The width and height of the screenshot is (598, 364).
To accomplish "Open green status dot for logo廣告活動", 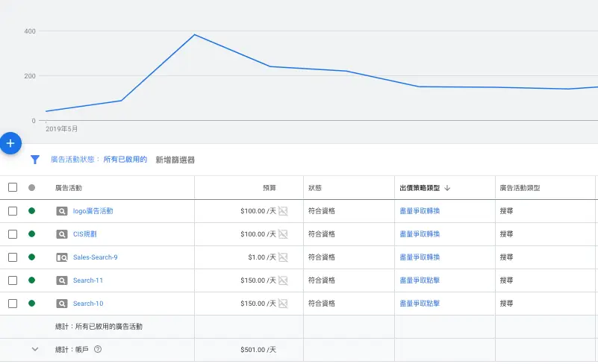I will [x=31, y=211].
